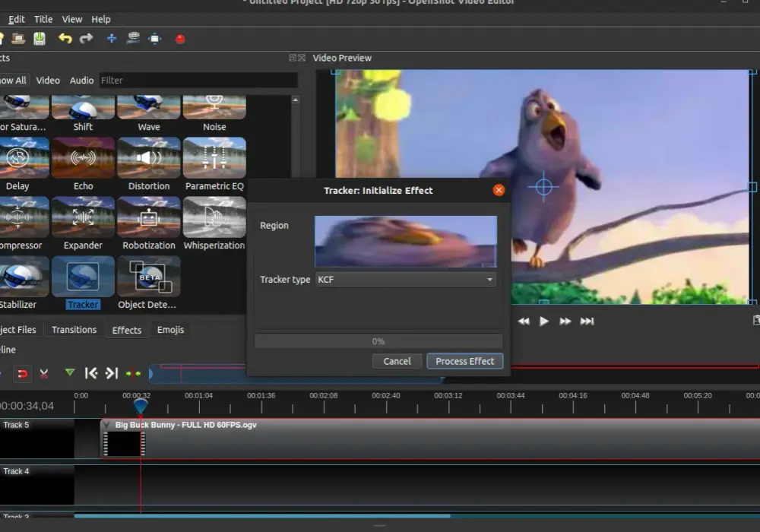760x532 pixels.
Task: Click the effects list scroll-up arrow
Action: click(x=296, y=100)
